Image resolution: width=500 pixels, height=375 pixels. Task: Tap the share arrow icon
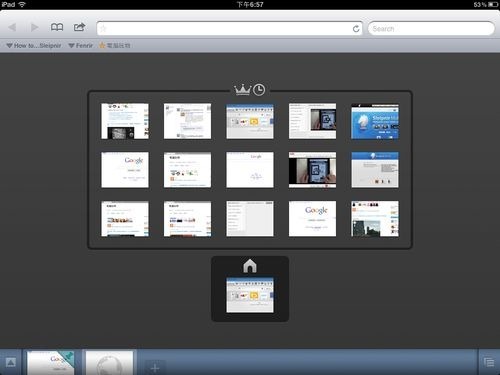[79, 27]
